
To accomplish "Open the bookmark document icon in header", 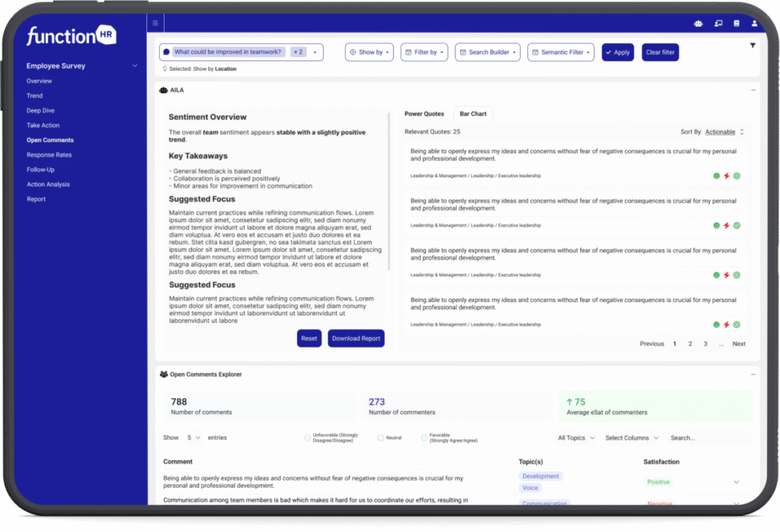I will 737,24.
